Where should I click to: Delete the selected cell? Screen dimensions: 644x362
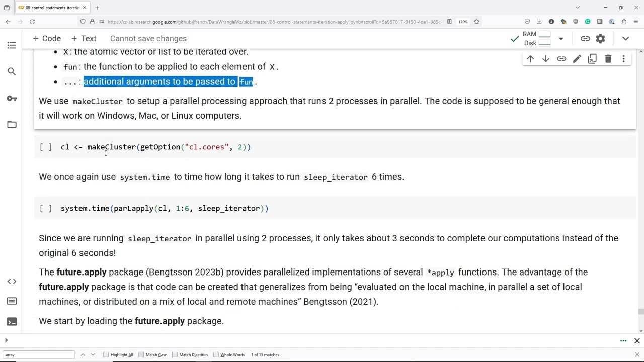coord(608,59)
